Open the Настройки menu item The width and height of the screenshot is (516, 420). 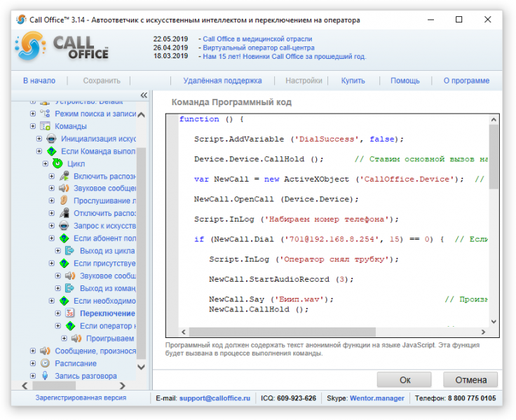click(x=304, y=81)
